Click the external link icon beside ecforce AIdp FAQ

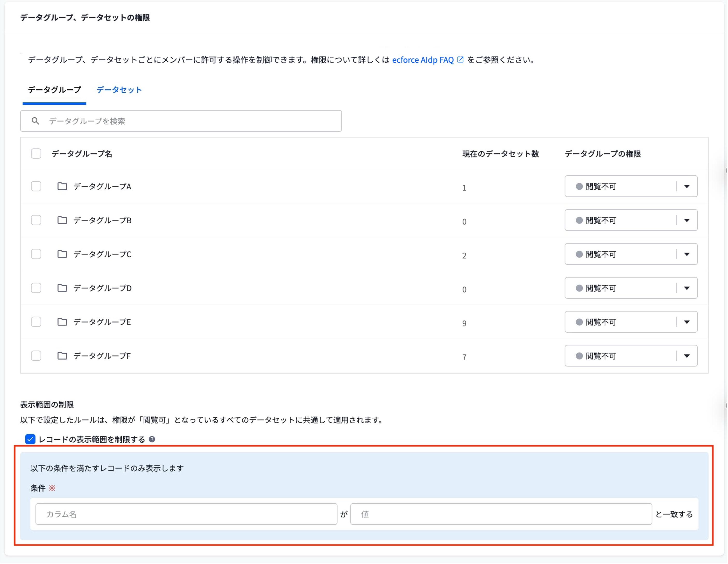460,60
